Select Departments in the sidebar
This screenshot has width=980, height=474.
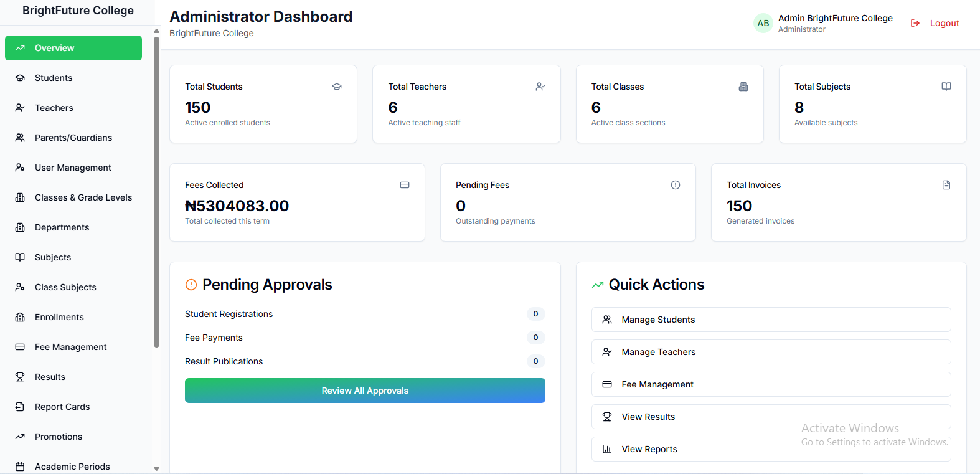coord(73,227)
